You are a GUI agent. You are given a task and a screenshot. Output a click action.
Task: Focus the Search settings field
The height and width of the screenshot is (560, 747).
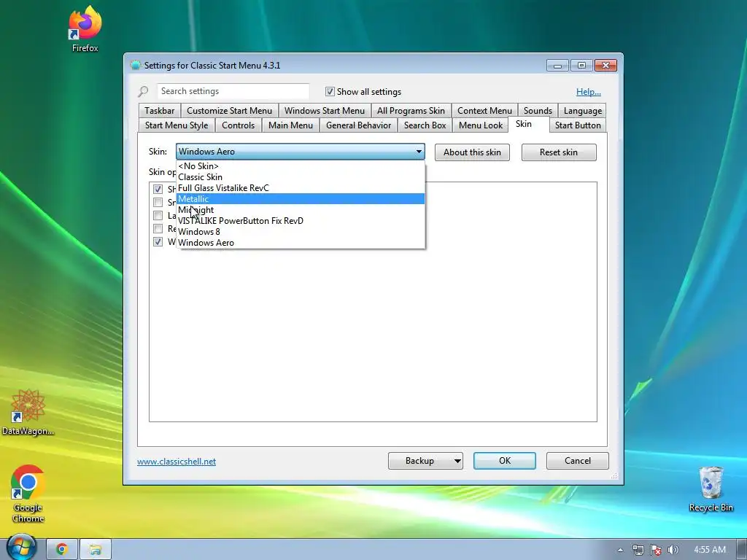[x=233, y=91]
